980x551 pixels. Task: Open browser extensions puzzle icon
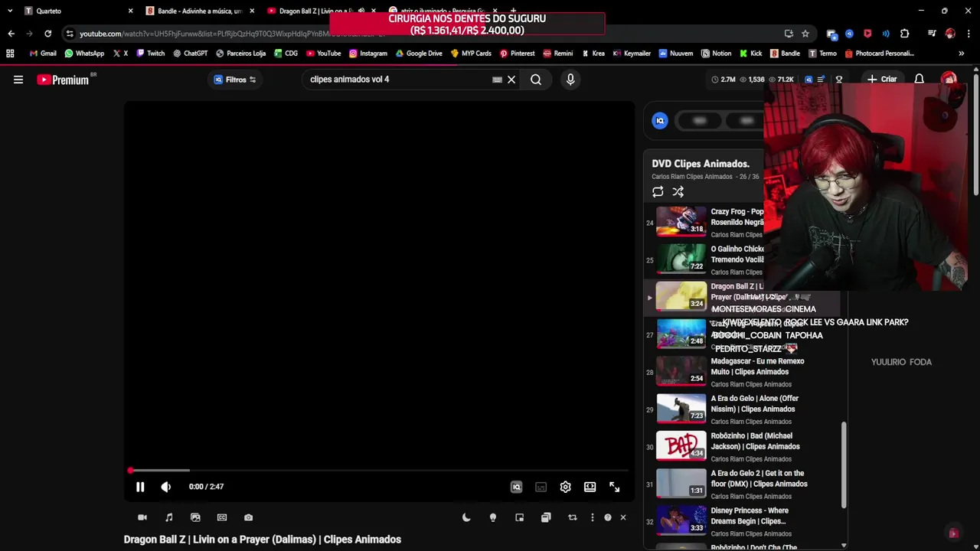point(904,34)
